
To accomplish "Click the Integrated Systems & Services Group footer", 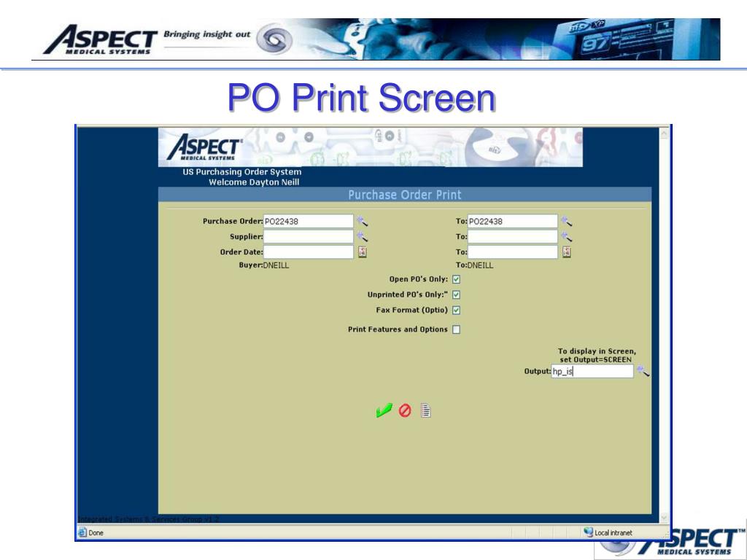I will pos(148,519).
